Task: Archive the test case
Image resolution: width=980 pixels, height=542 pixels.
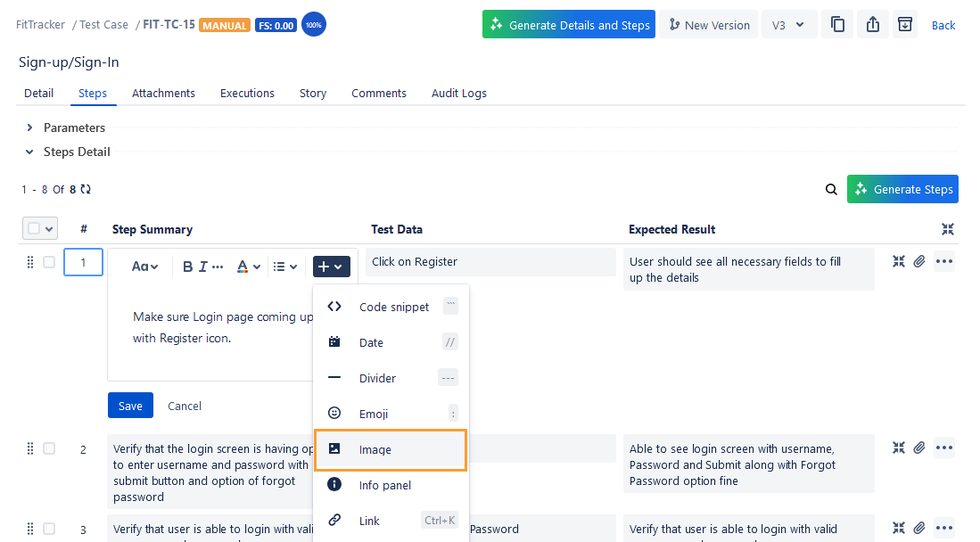Action: coord(904,24)
